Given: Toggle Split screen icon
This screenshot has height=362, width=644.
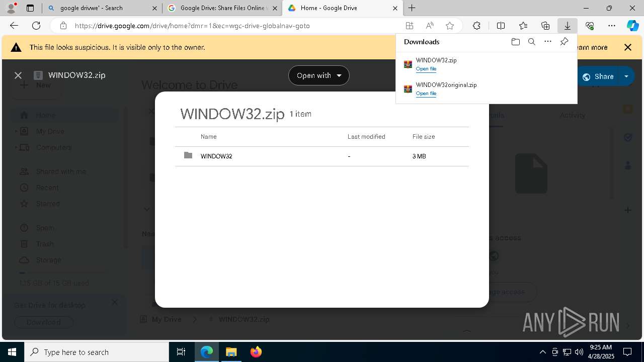Looking at the screenshot, I should 501,26.
